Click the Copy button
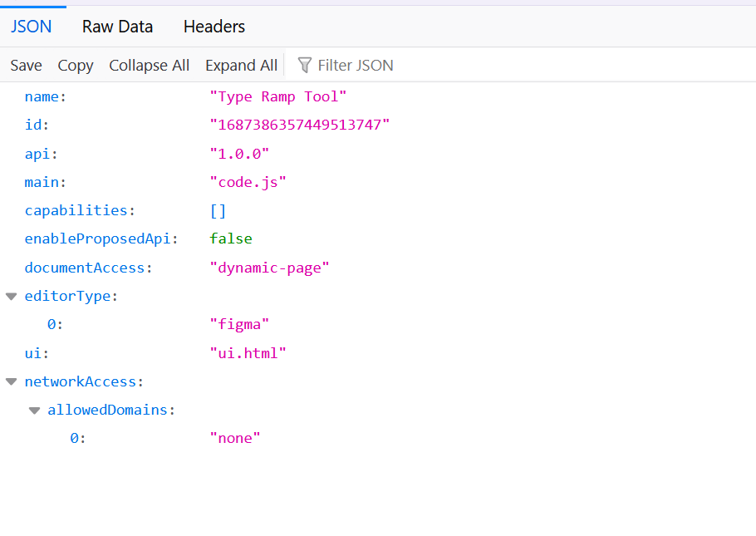 (76, 65)
